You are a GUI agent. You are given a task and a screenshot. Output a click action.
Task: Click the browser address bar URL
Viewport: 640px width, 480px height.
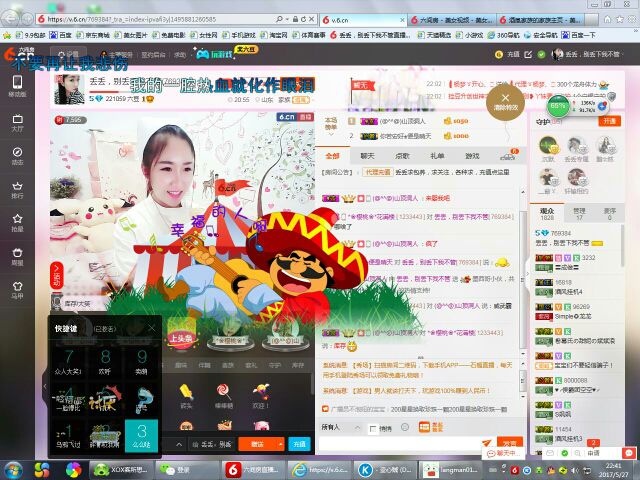[x=157, y=19]
